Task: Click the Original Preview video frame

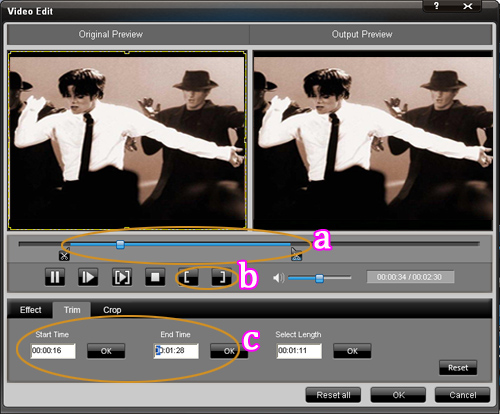Action: (x=127, y=140)
